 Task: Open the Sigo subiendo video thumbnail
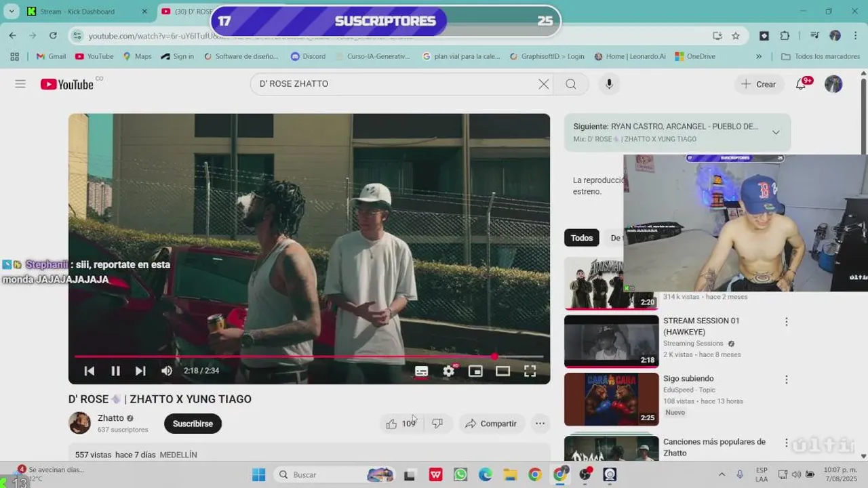click(611, 399)
